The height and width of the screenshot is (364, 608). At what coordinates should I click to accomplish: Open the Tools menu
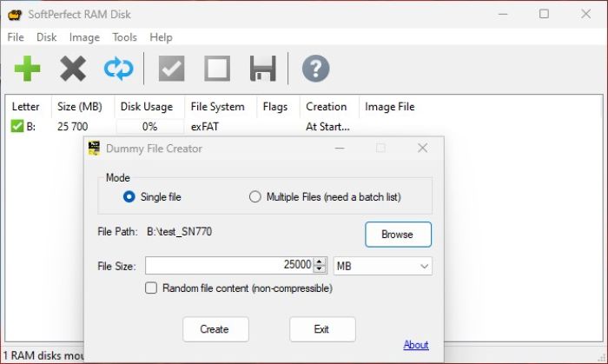(x=124, y=37)
